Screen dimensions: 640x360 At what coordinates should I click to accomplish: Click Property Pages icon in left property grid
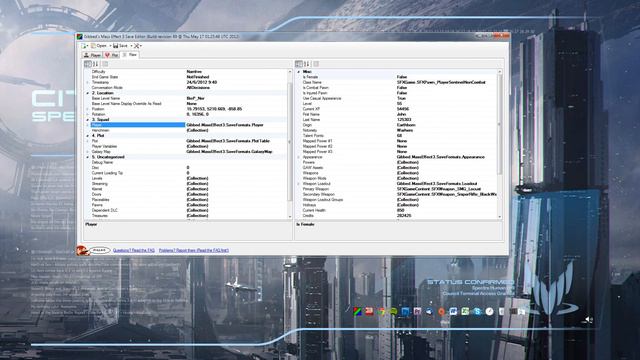[x=105, y=64]
